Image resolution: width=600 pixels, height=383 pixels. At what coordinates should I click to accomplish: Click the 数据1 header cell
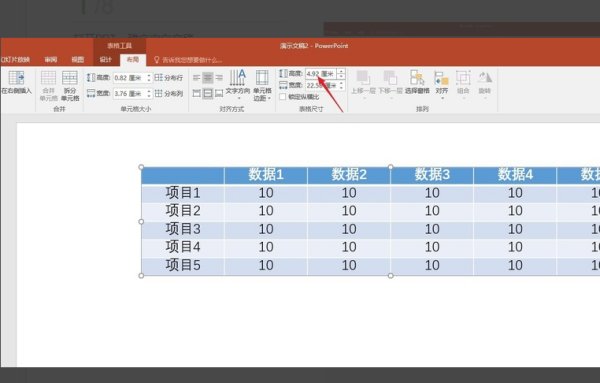(266, 175)
